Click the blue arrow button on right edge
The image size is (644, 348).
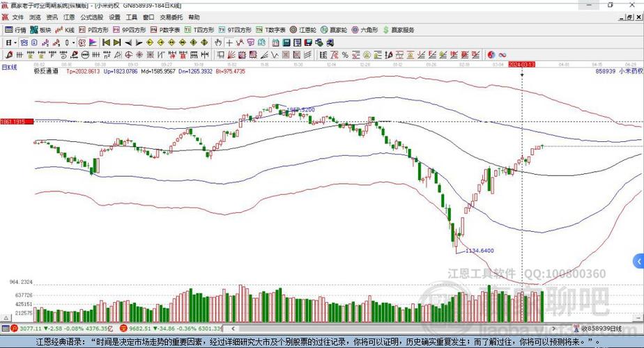point(638,261)
